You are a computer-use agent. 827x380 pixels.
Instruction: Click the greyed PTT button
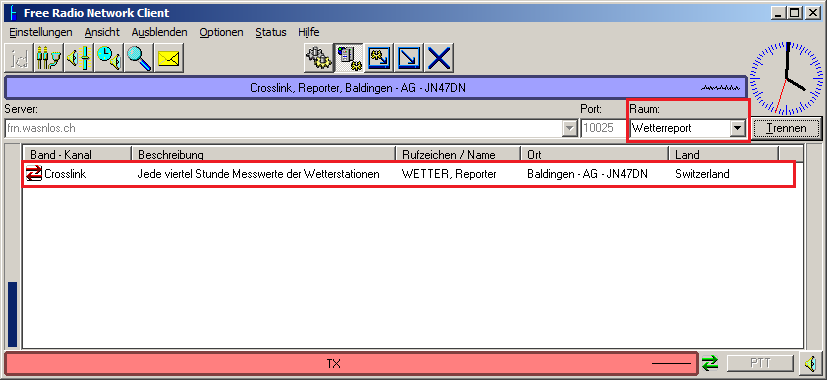(x=760, y=363)
